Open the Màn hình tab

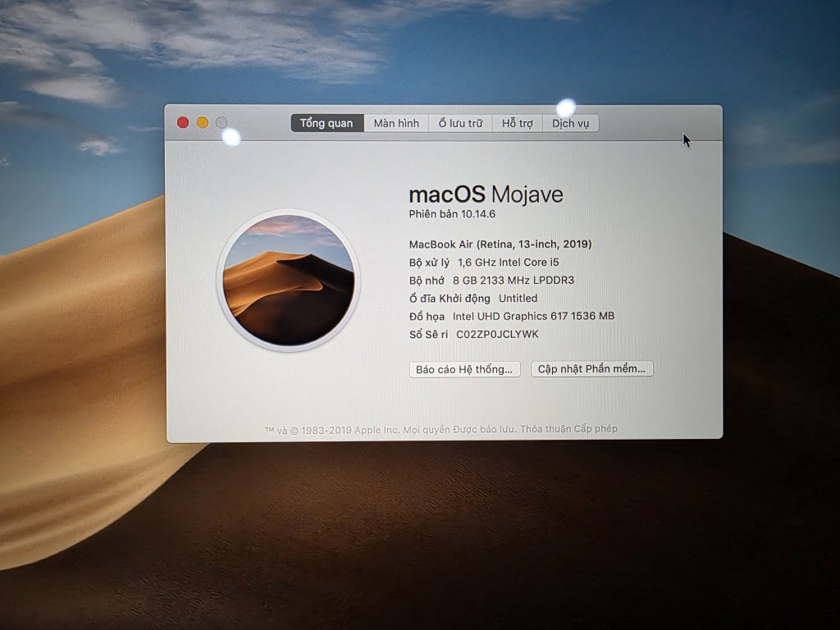pyautogui.click(x=396, y=123)
